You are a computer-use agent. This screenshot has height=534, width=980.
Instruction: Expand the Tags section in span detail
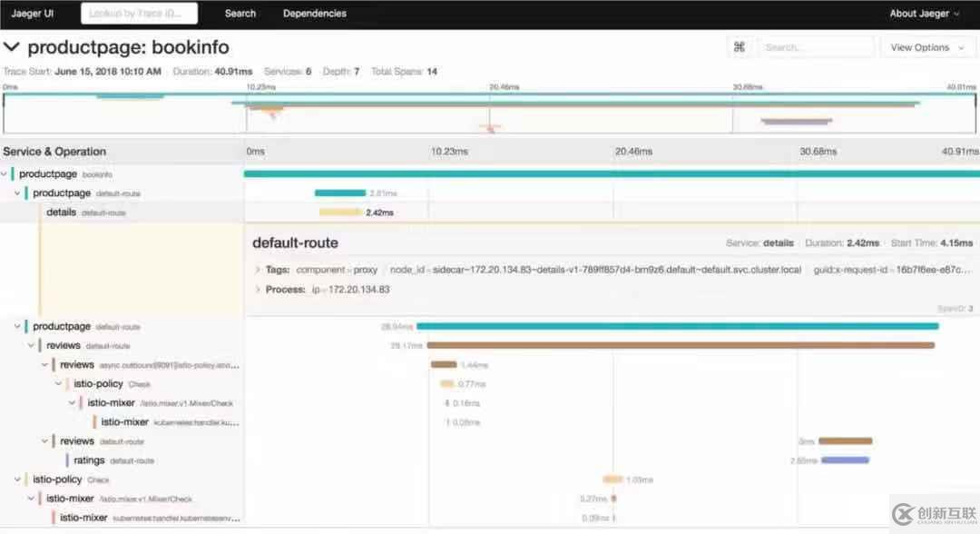(x=257, y=270)
